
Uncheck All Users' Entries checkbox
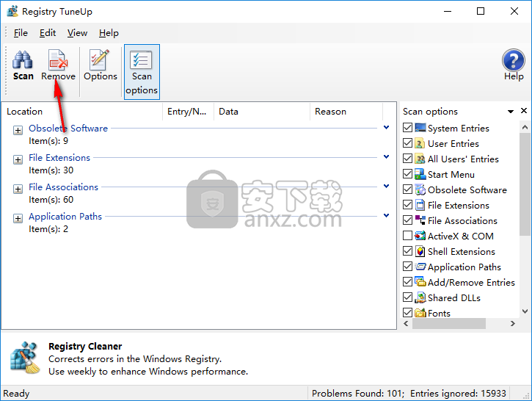pyautogui.click(x=407, y=159)
